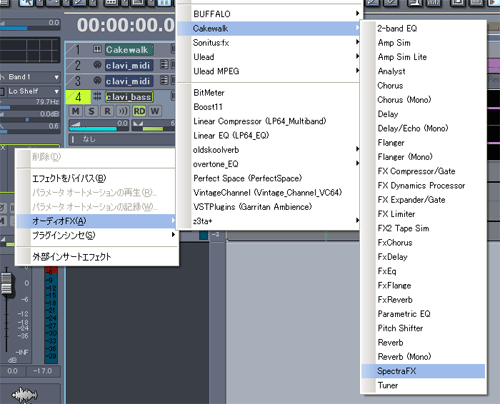Select Delay/Echo (Mono) effect
The image size is (500, 404).
pyautogui.click(x=423, y=128)
